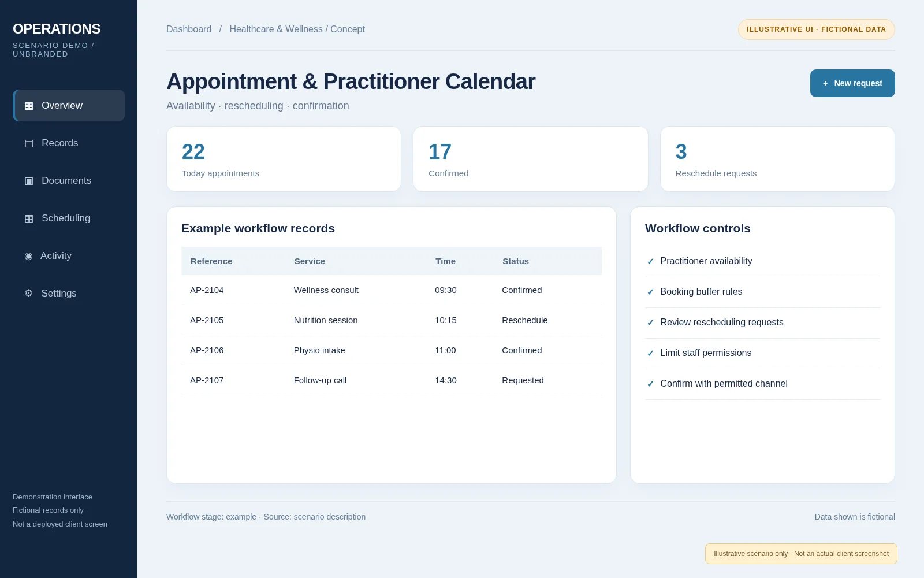Click the Requested status for AP-2107
Image resolution: width=924 pixels, height=578 pixels.
click(523, 380)
